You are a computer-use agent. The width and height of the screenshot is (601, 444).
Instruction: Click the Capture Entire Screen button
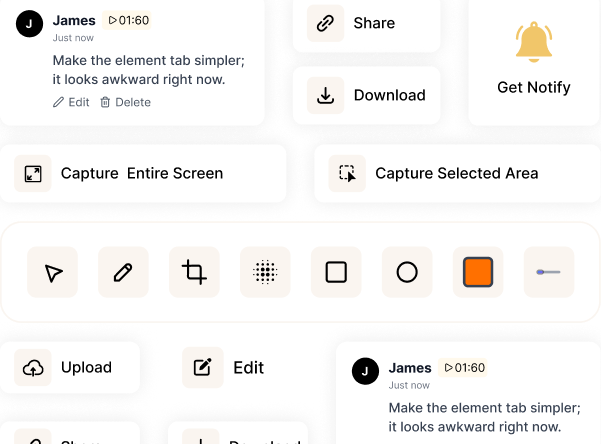(143, 174)
